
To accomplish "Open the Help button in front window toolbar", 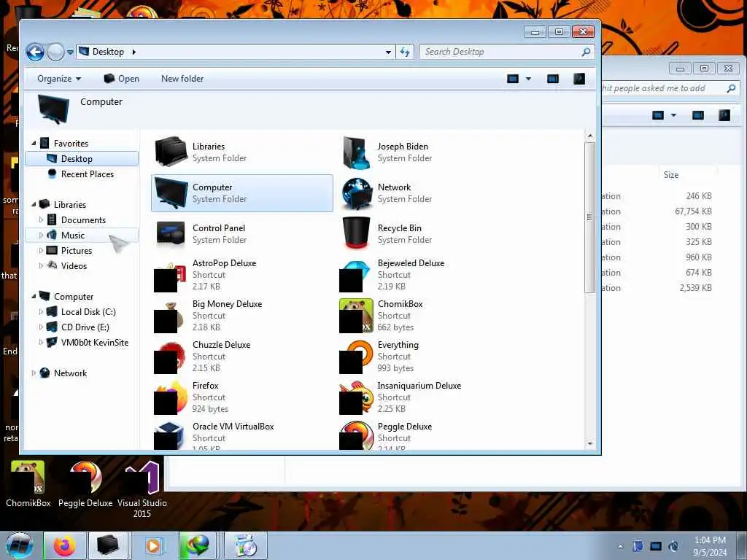I will tap(578, 79).
